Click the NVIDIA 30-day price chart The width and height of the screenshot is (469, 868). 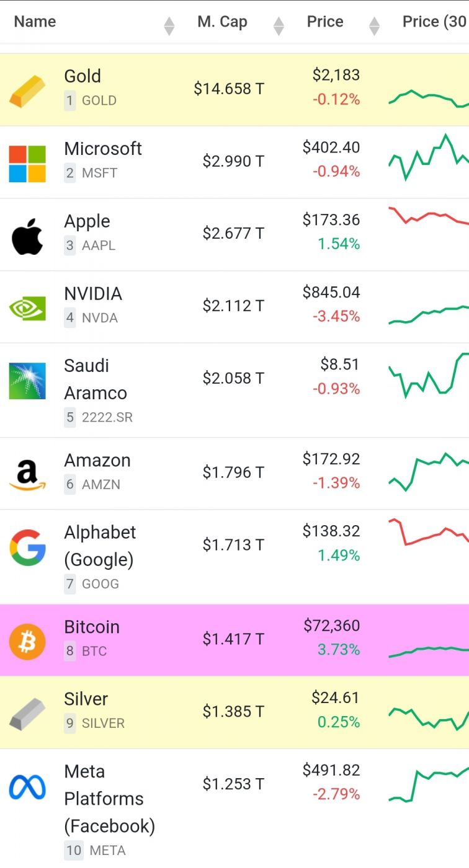[x=429, y=314]
